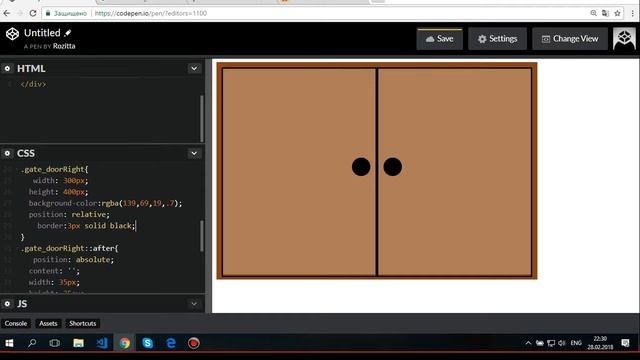Open Chrome menu three dots
The image size is (640, 360).
tap(633, 13)
